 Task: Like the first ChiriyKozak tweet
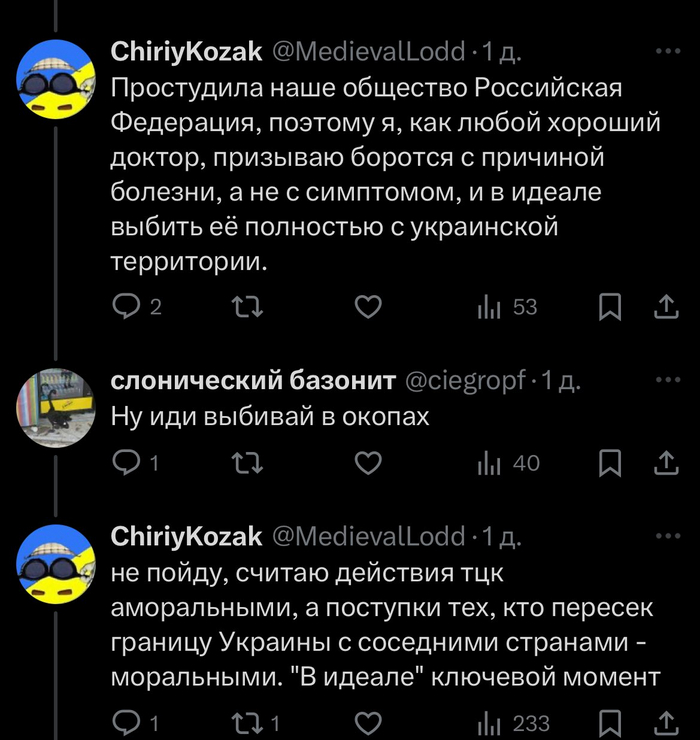point(368,308)
